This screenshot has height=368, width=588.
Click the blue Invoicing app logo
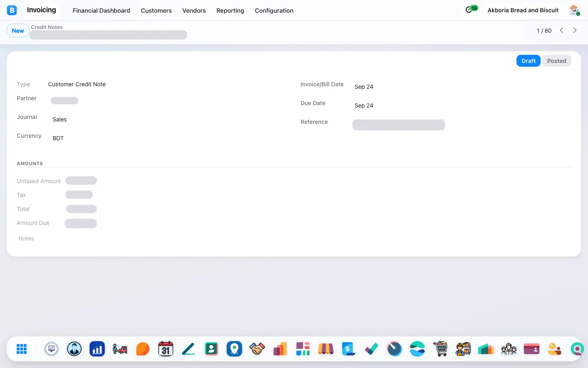(x=12, y=10)
